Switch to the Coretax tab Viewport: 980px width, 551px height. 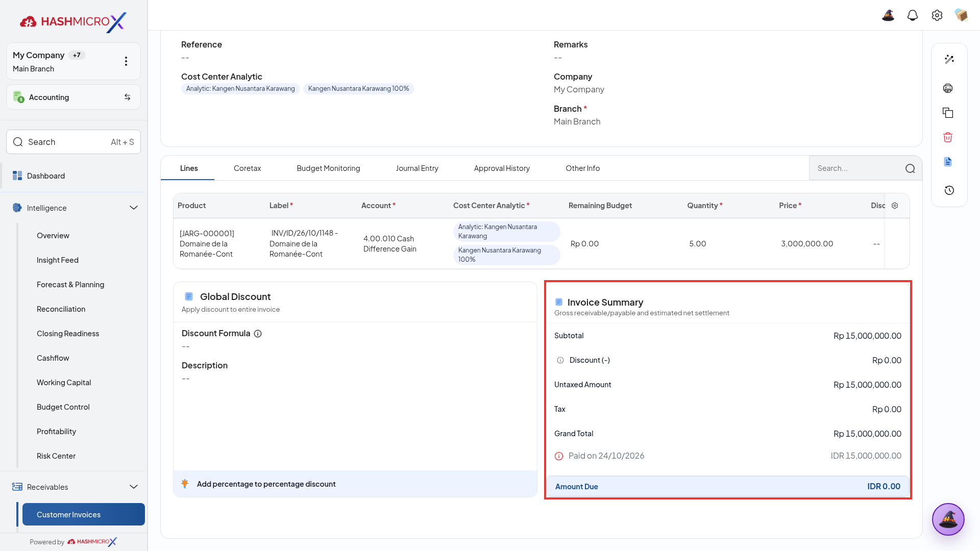tap(247, 168)
